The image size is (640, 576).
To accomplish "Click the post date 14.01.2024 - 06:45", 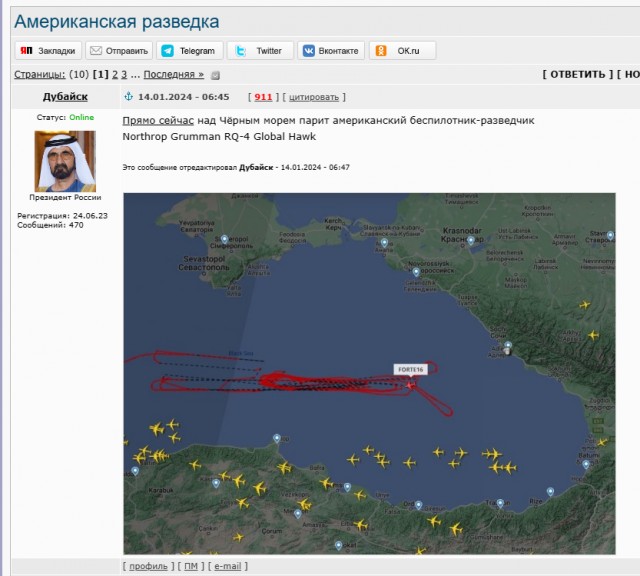I will coord(184,97).
